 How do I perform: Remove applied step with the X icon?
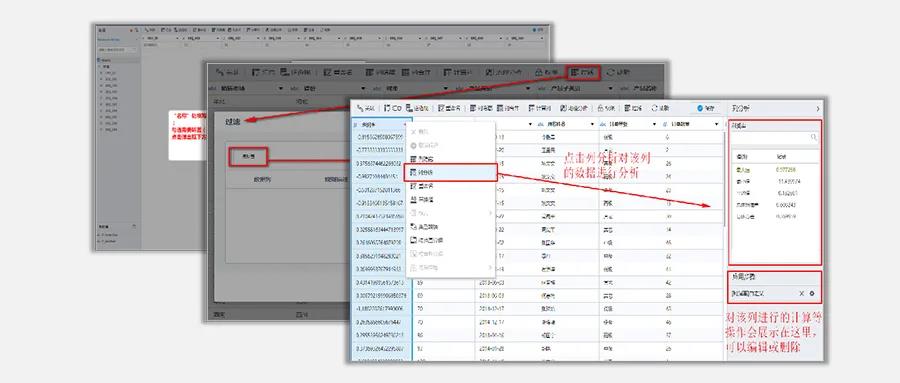point(802,293)
